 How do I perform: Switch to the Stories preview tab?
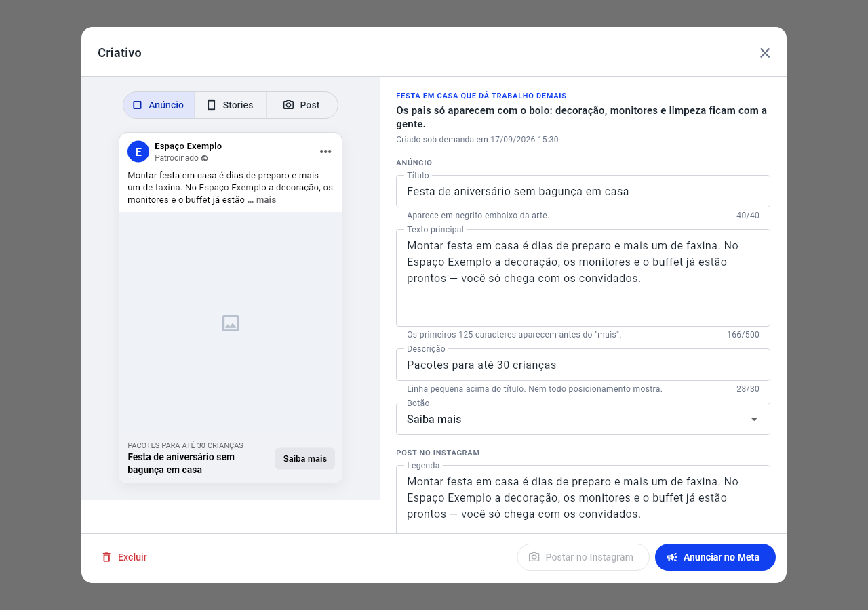[x=231, y=105]
